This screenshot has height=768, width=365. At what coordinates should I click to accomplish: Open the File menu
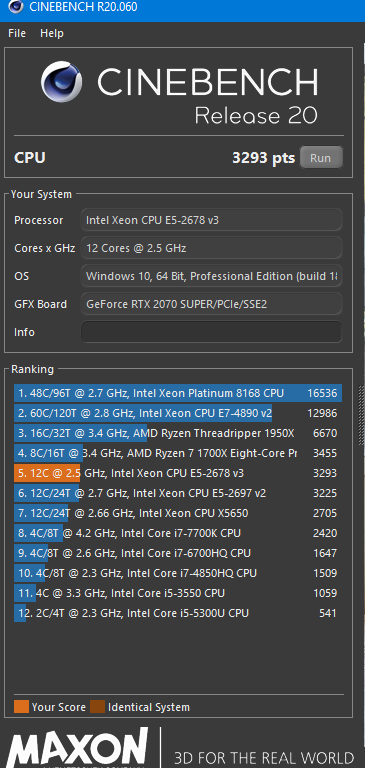[x=17, y=33]
